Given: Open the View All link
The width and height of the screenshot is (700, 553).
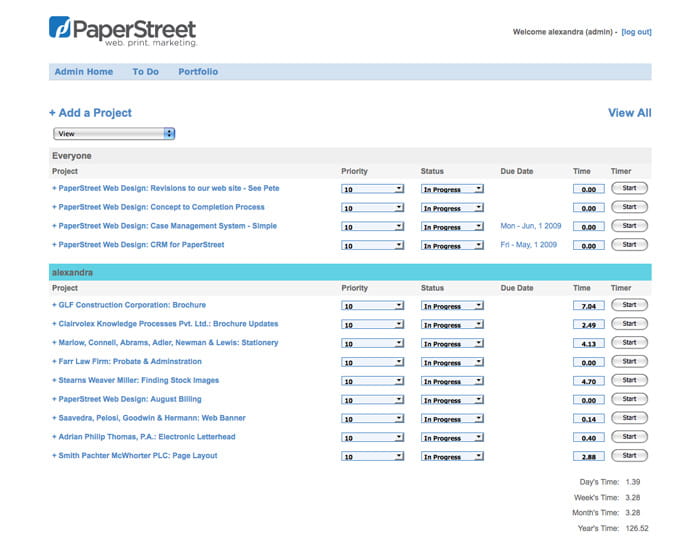Looking at the screenshot, I should point(629,113).
